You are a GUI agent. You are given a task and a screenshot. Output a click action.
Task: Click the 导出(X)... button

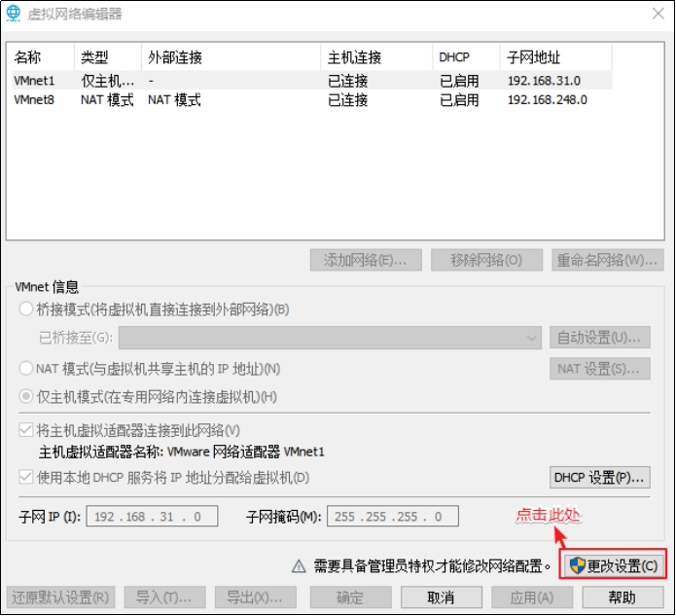point(256,598)
